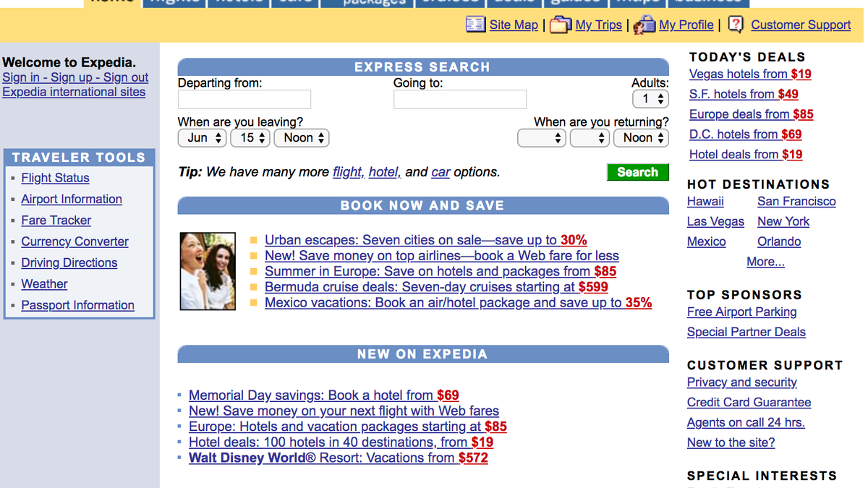Open Save money on top airlines link
Screen dimensions: 868x488
coord(442,256)
